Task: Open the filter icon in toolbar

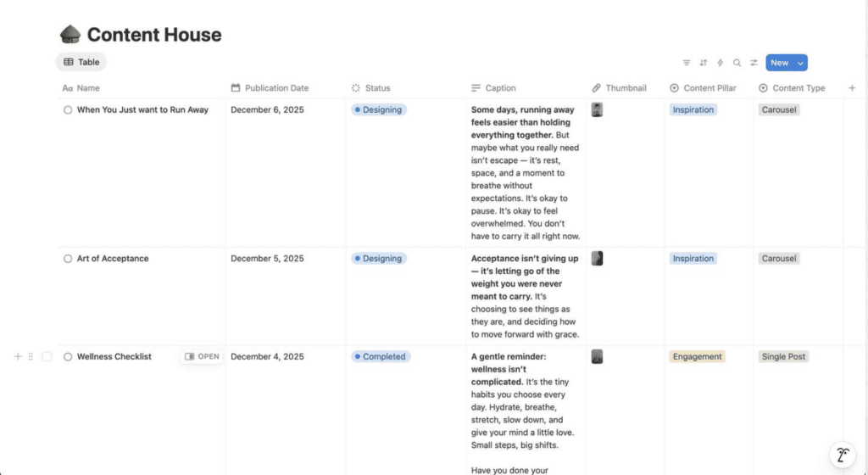Action: pos(687,63)
